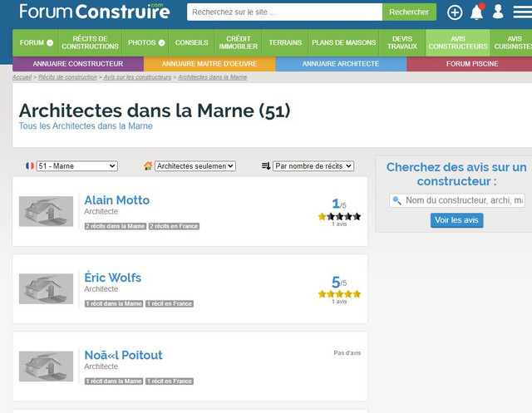The width and height of the screenshot is (532, 413).
Task: Select the Annuaire Constructeur tab
Action: (78, 64)
